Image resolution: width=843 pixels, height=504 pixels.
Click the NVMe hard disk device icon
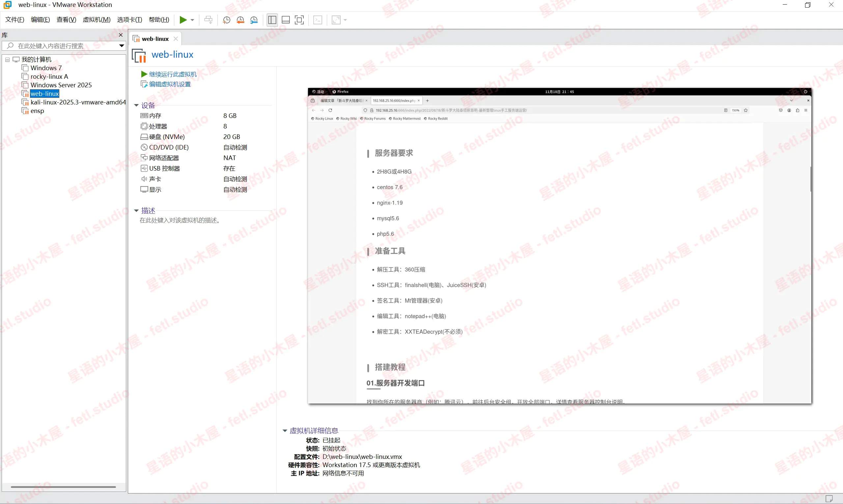[144, 136]
